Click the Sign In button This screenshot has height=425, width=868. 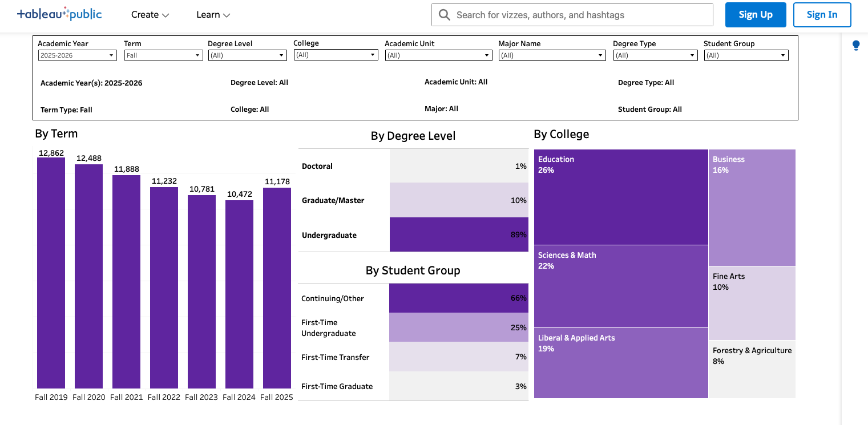point(822,15)
